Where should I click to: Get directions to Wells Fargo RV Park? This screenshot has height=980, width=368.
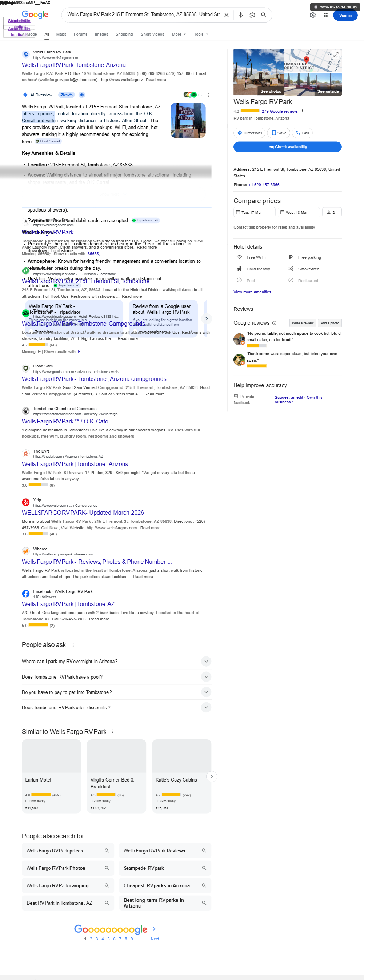252,134
